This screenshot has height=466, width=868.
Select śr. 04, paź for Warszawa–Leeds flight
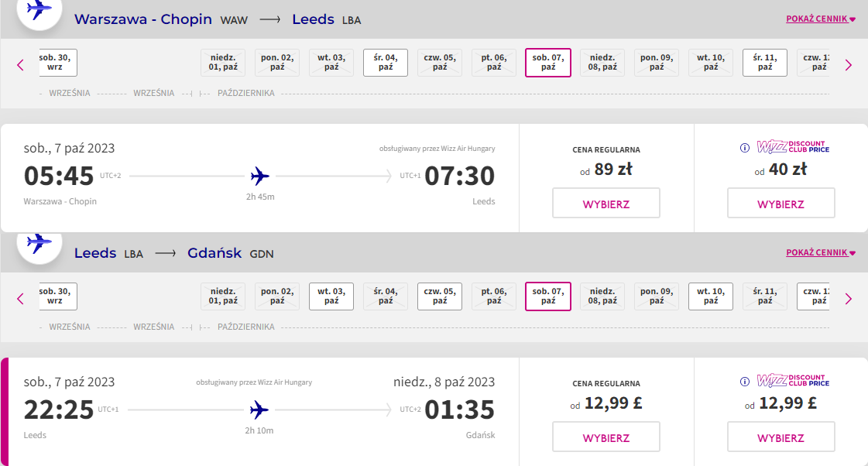[x=386, y=63]
